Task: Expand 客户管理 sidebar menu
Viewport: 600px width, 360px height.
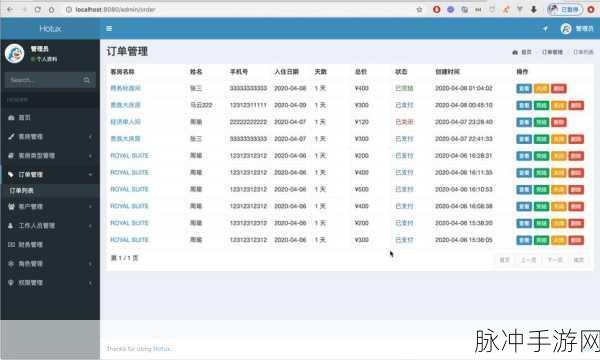Action: pos(50,207)
